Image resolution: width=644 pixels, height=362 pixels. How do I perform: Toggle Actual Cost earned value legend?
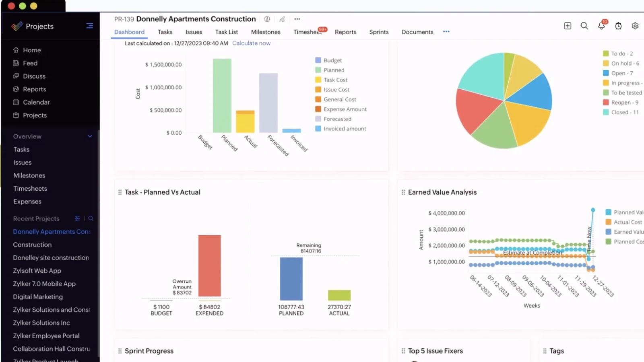(624, 222)
